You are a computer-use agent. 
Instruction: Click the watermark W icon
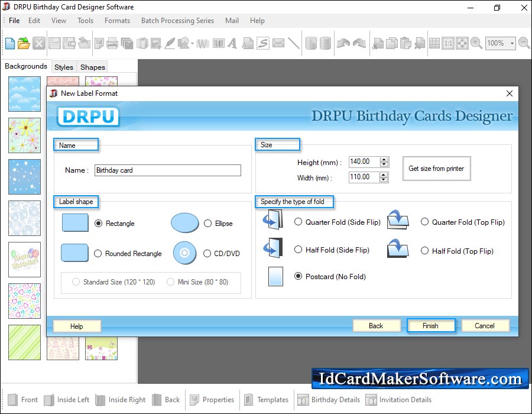click(203, 43)
